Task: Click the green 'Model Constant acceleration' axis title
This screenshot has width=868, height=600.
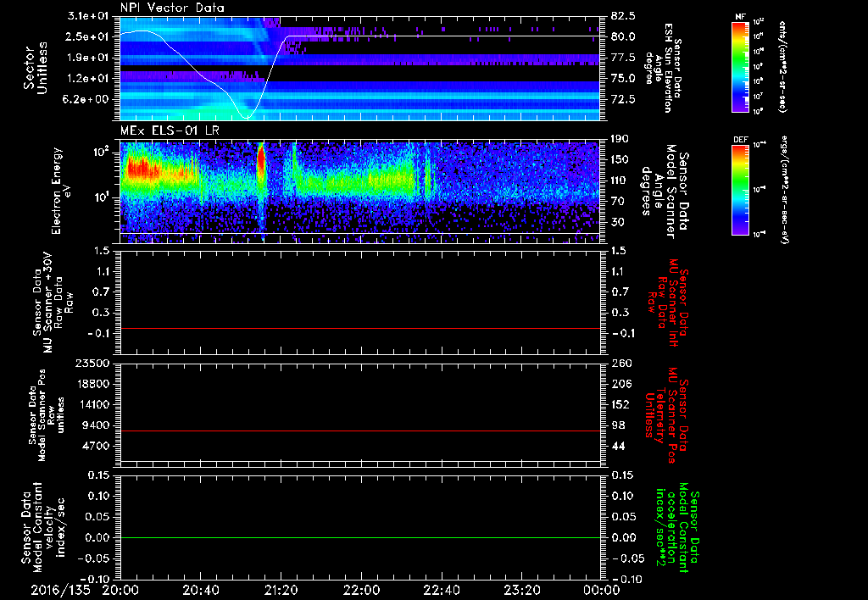Action: tap(677, 525)
